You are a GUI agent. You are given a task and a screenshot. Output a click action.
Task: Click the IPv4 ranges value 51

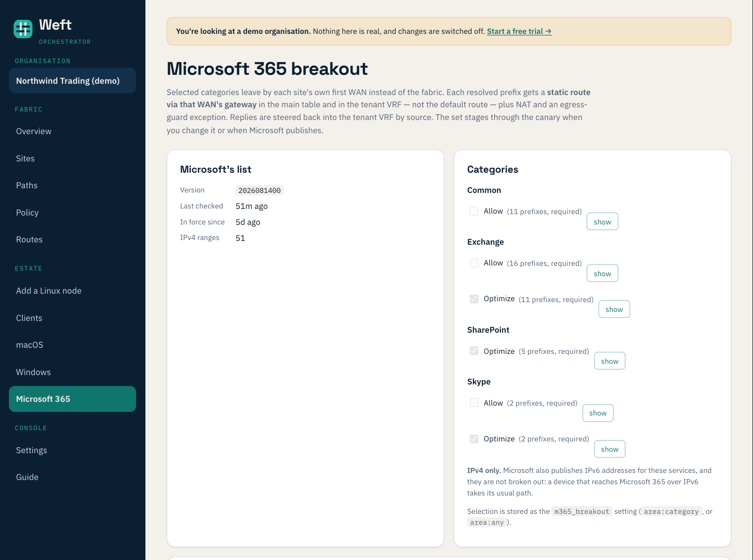click(x=240, y=238)
